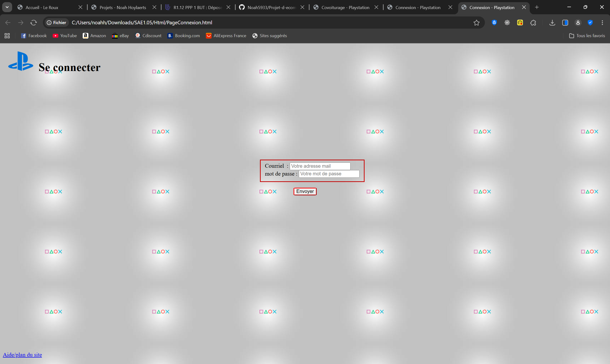
Task: Open the profile avatar menu
Action: tap(578, 23)
